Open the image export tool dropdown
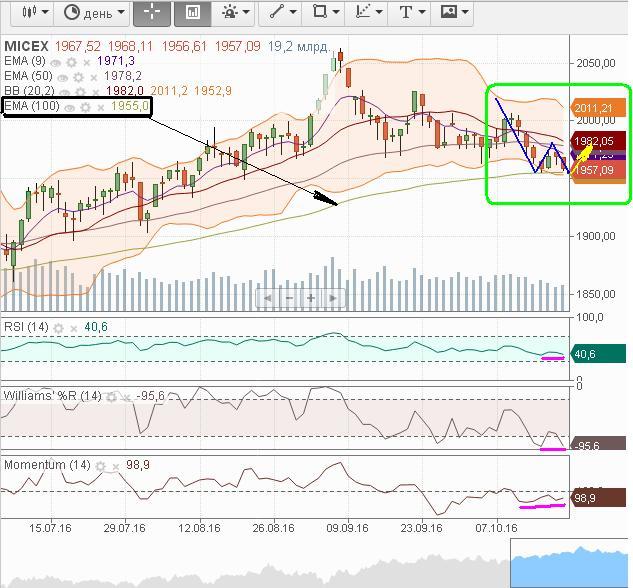 pos(465,12)
